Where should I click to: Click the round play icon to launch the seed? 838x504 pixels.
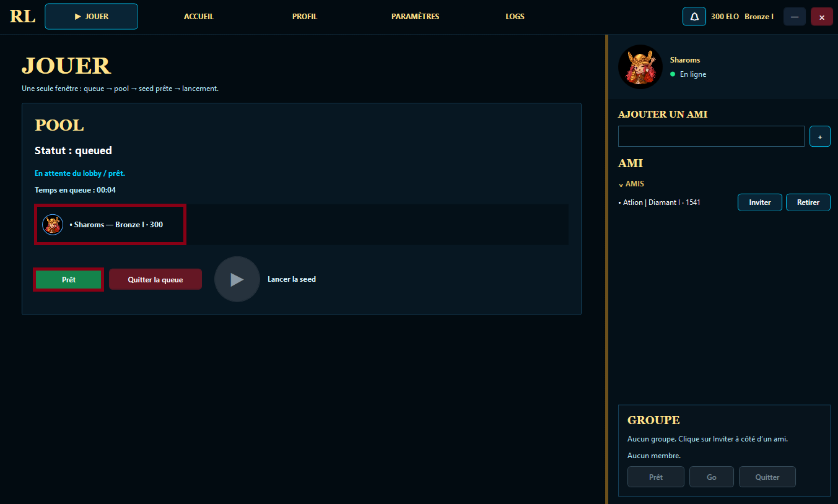237,279
